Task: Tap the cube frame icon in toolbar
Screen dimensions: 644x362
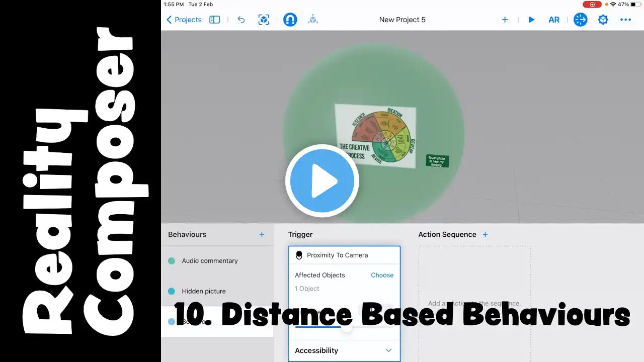Action: coord(264,20)
